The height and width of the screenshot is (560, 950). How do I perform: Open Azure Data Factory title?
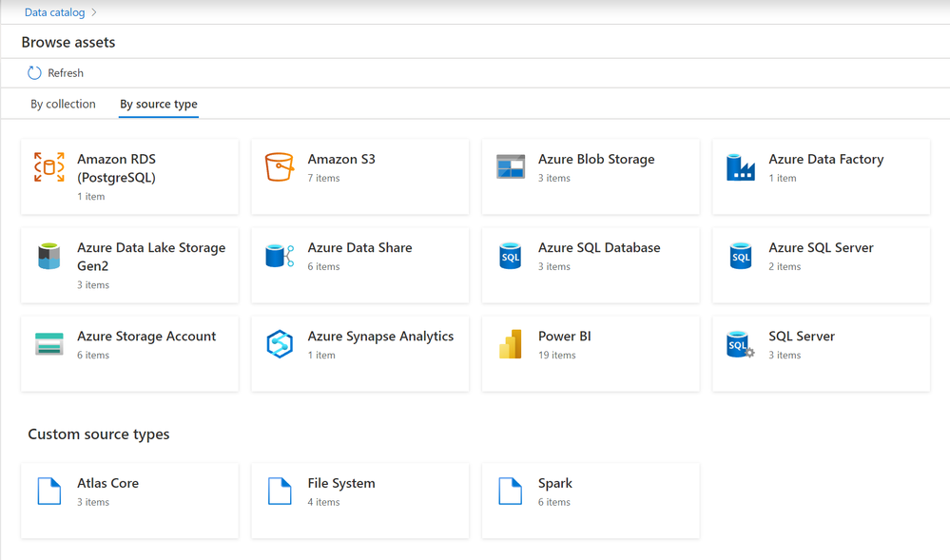[x=825, y=159]
